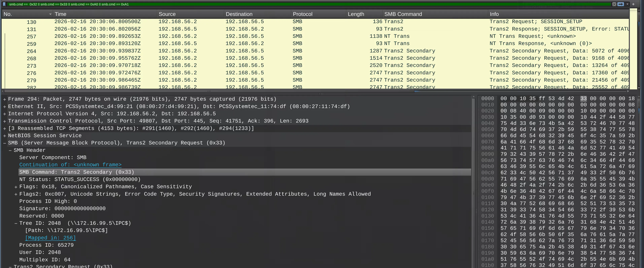Follow the Continuation of unknown frame link
Image resolution: width=644 pixels, height=268 pixels.
coord(70,165)
